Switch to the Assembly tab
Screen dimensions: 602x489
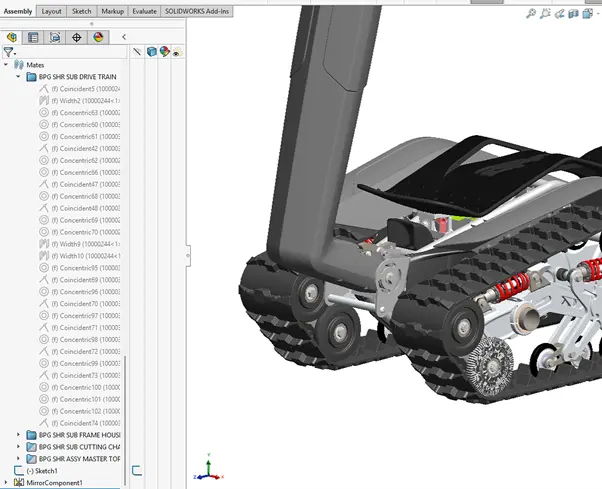click(18, 11)
